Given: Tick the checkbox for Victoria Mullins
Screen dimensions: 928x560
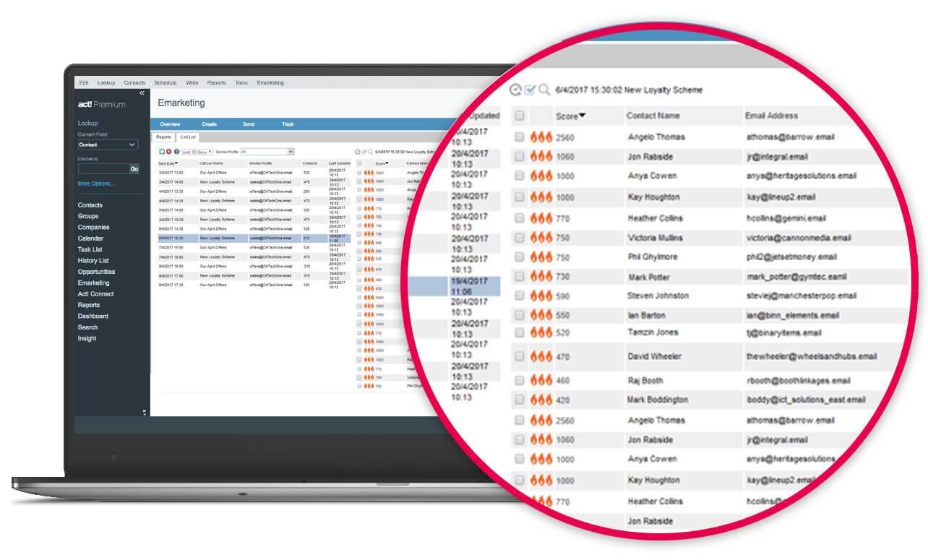Looking at the screenshot, I should [519, 238].
